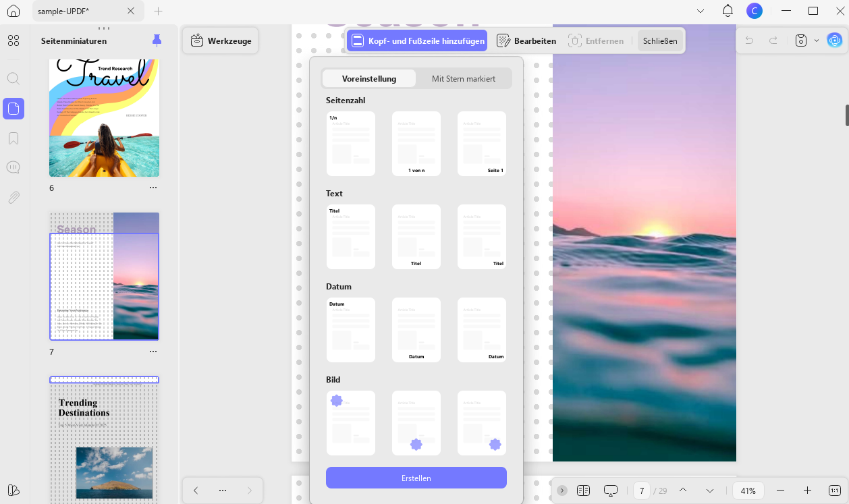
Task: Choose image preset top left
Action: click(351, 423)
